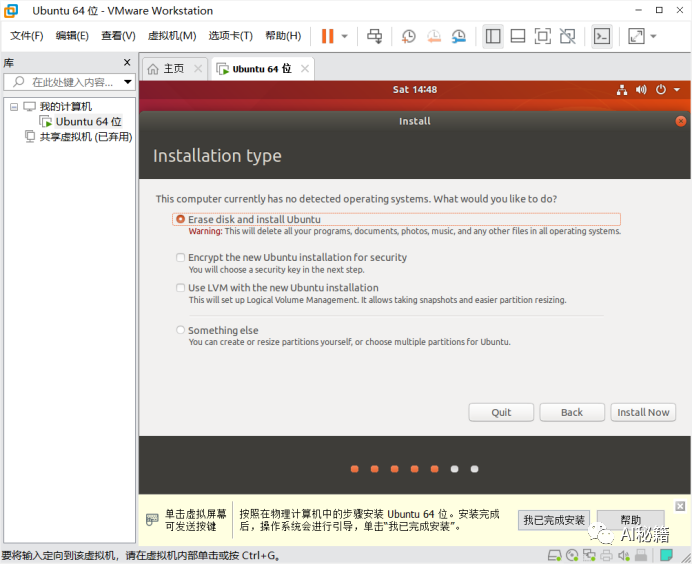Open the library search filter dropdown
This screenshot has height=565, width=692.
click(x=128, y=82)
